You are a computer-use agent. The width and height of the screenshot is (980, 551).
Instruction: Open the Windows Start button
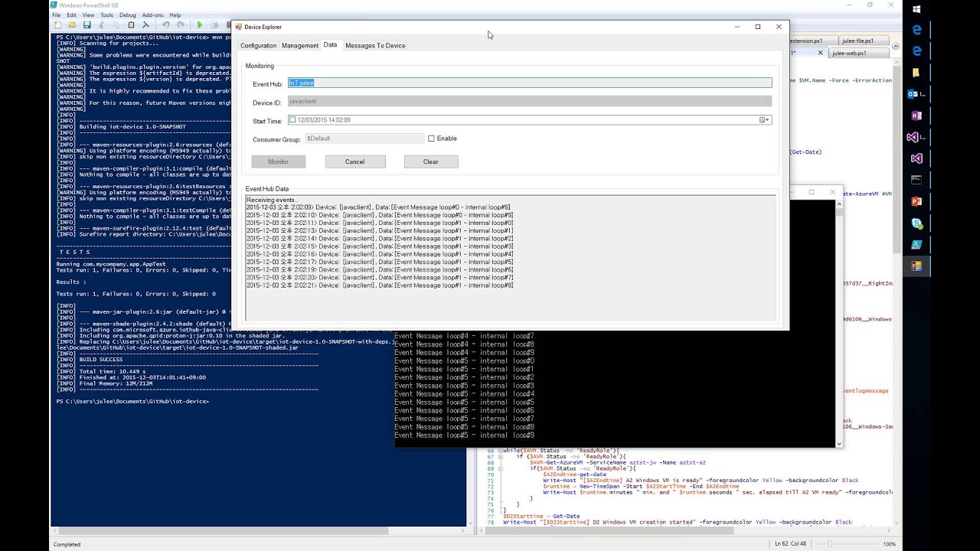coord(916,8)
